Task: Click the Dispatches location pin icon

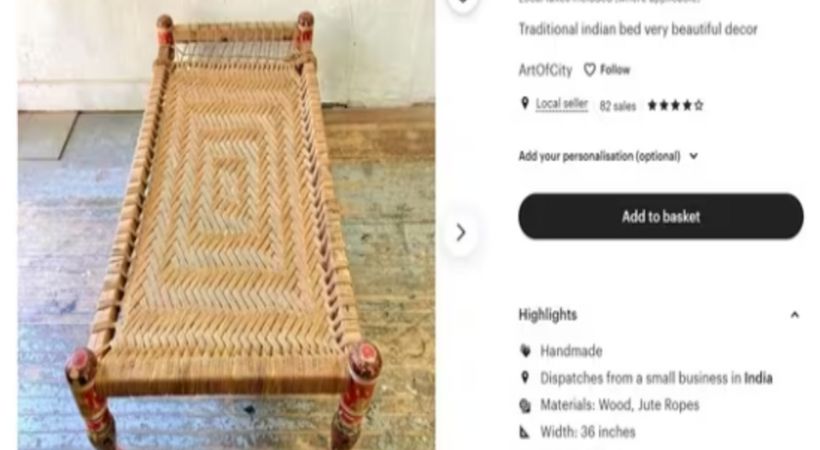Action: 525,377
